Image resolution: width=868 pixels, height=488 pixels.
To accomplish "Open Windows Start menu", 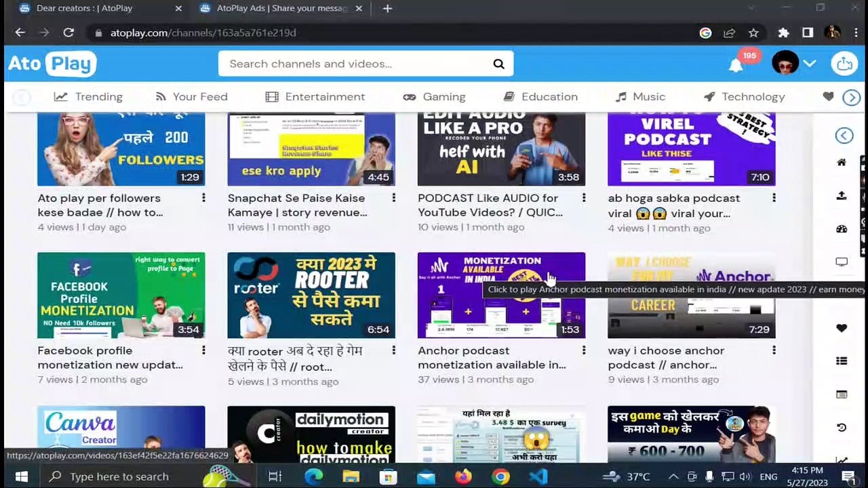I will click(x=21, y=476).
